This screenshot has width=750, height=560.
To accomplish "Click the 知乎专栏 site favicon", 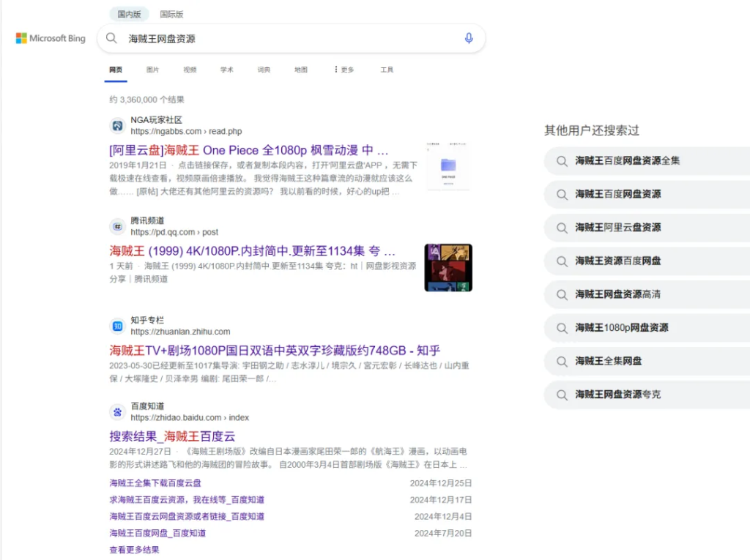I will pos(117,326).
